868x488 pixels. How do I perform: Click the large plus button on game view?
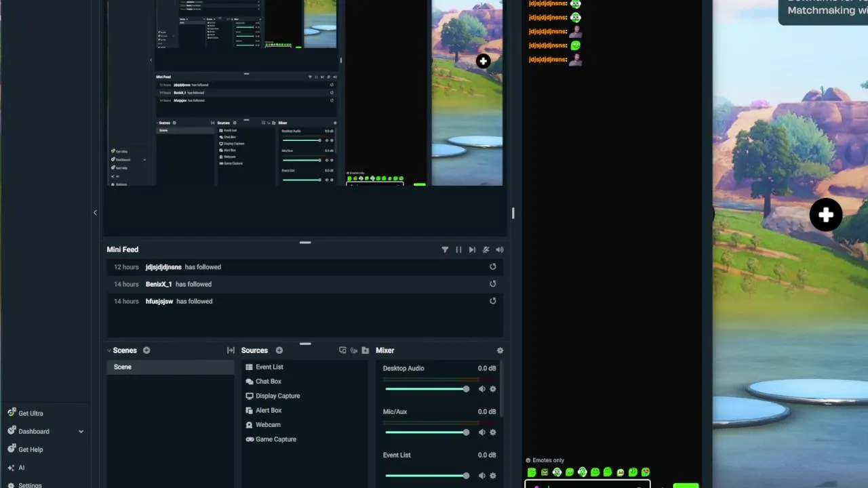(x=825, y=215)
